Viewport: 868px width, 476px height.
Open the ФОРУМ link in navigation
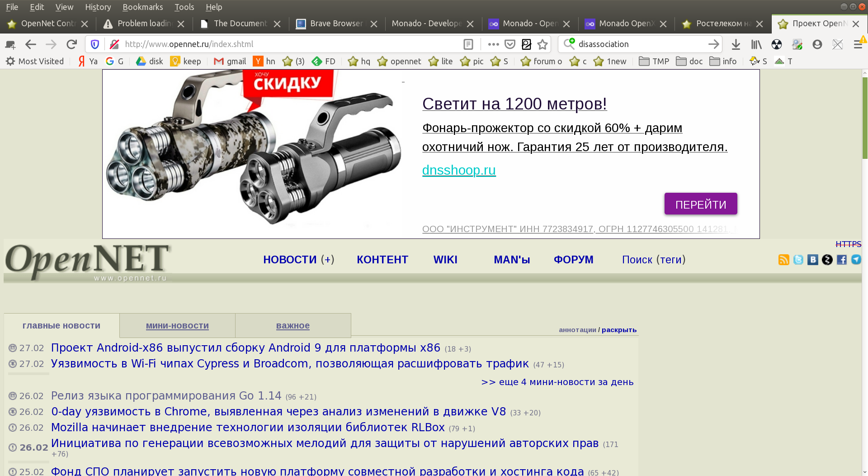point(573,260)
